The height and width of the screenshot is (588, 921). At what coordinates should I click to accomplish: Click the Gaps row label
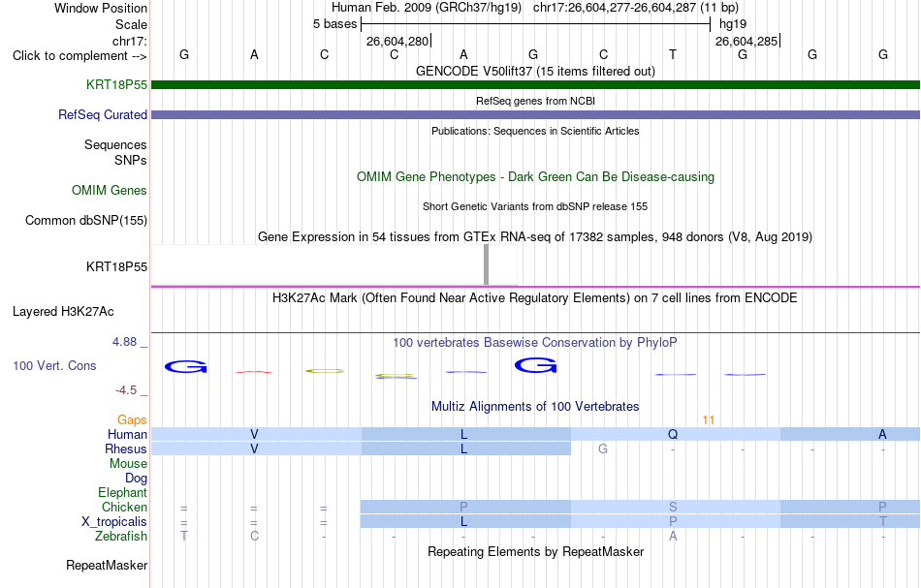pyautogui.click(x=132, y=419)
